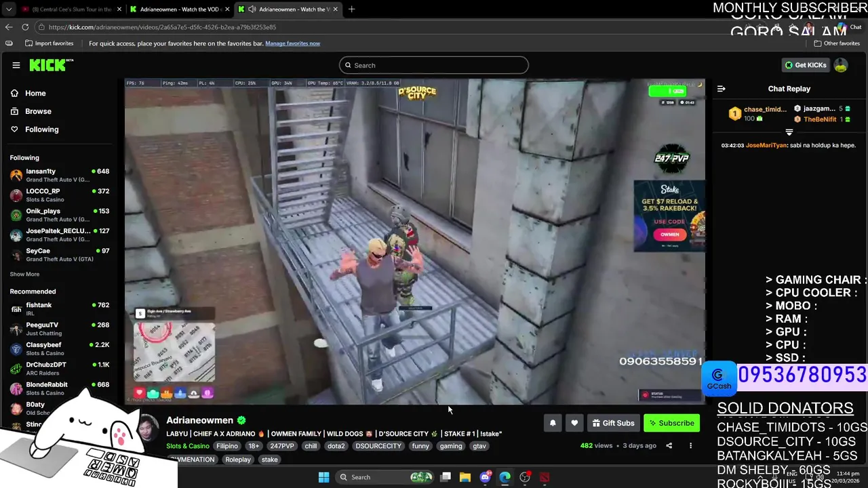Collapse the Chat Replay panel
Image resolution: width=868 pixels, height=488 pixels.
coord(722,89)
